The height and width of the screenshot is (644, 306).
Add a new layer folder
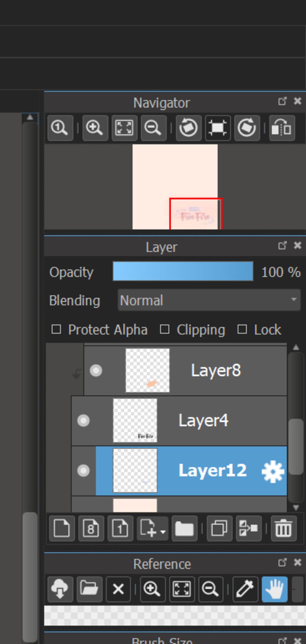[x=184, y=528]
